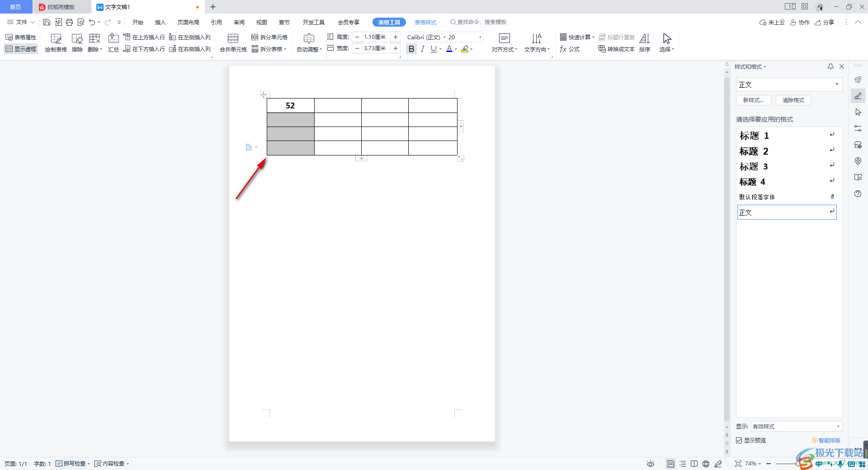Open the help icon in right sidebar
The image size is (868, 470).
858,193
